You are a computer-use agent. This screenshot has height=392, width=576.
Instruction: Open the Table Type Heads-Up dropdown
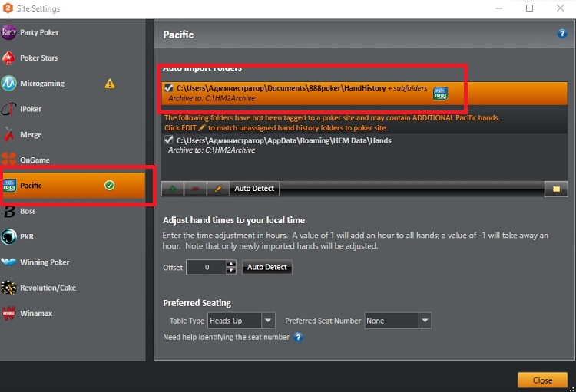(x=241, y=321)
